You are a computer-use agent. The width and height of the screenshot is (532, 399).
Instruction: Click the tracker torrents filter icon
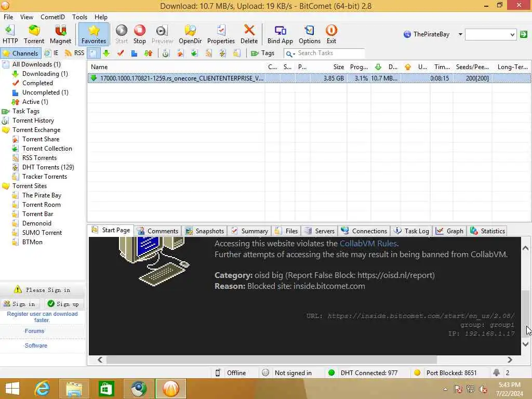[237, 53]
